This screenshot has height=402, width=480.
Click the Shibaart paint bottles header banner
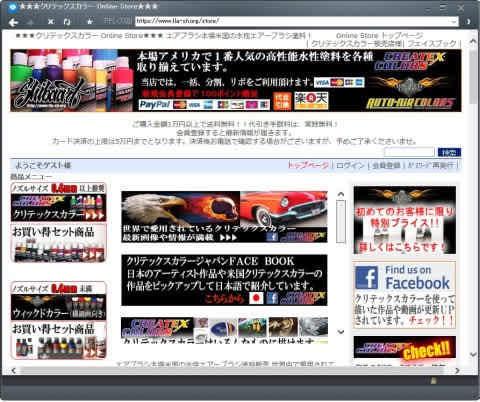(x=72, y=80)
